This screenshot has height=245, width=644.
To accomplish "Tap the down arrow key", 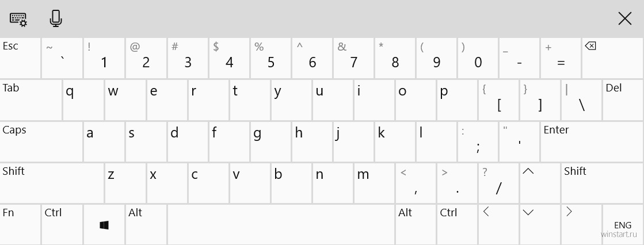I will pos(540,225).
